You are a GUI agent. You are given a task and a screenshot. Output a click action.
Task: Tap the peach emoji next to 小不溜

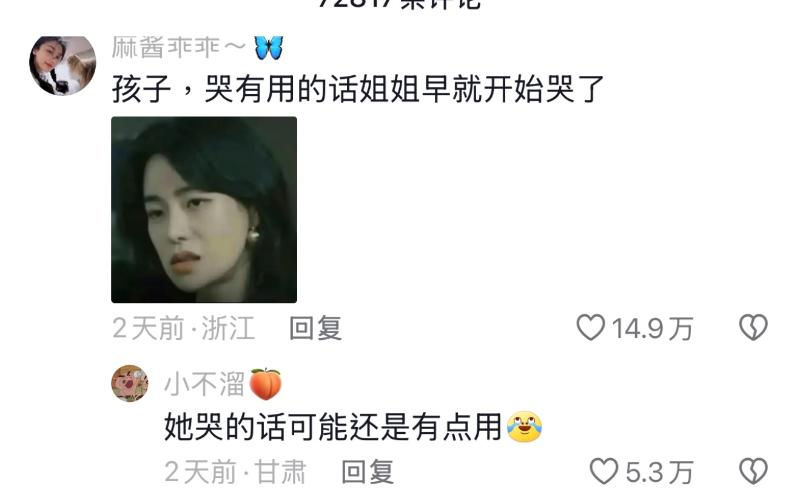pyautogui.click(x=265, y=384)
